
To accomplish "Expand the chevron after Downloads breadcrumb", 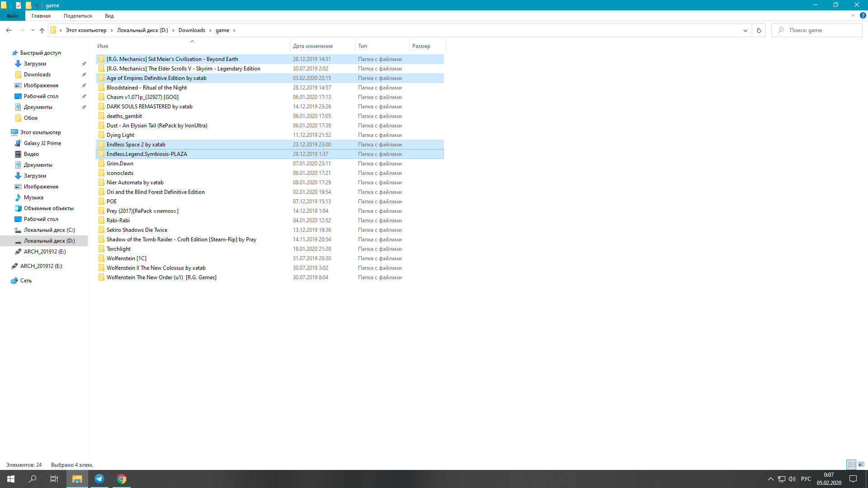I will point(210,30).
